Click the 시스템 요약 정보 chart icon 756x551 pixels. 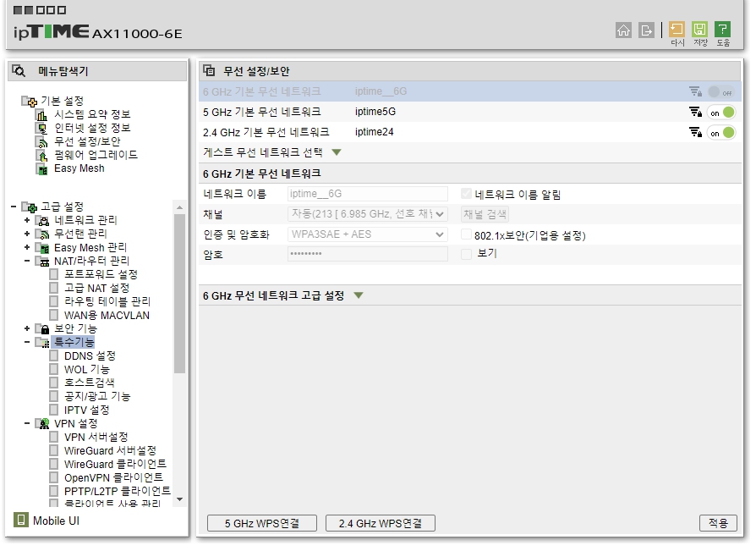tap(42, 115)
